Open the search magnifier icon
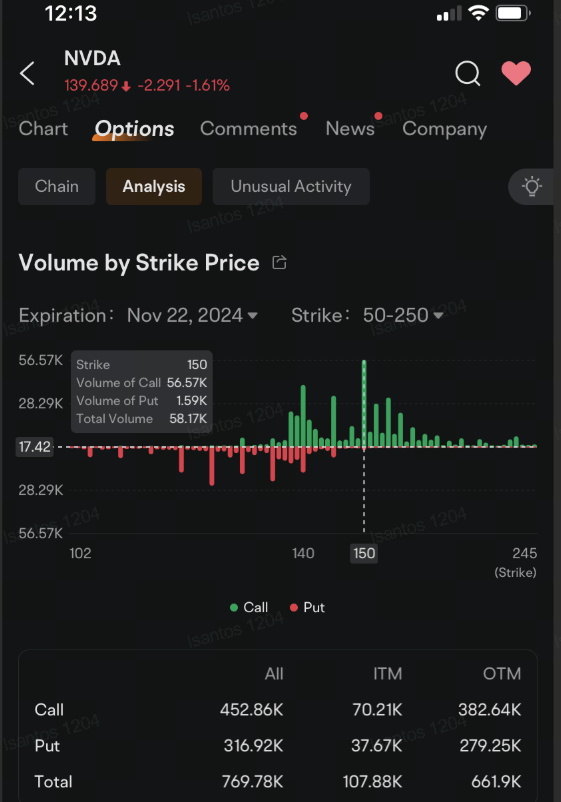The width and height of the screenshot is (561, 802). [468, 73]
